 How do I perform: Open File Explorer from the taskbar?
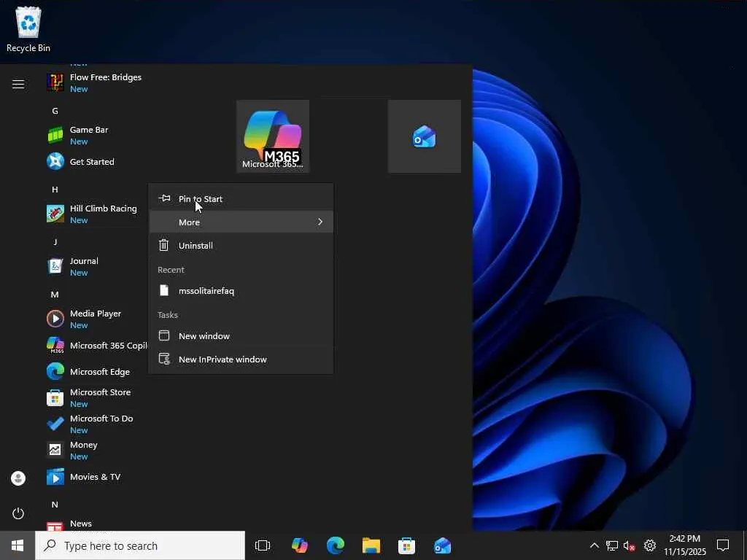371,545
